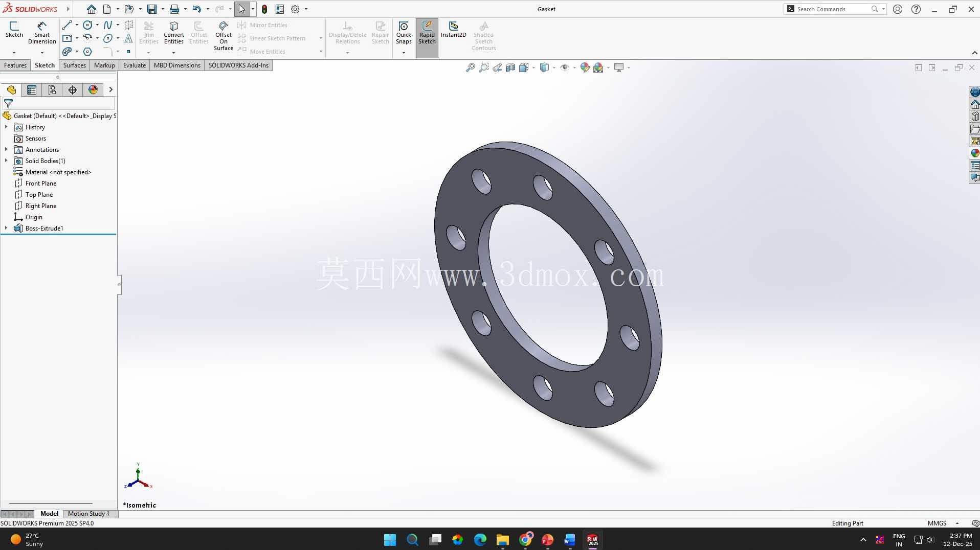Expand the History tree node
The height and width of the screenshot is (550, 980).
pyautogui.click(x=6, y=127)
